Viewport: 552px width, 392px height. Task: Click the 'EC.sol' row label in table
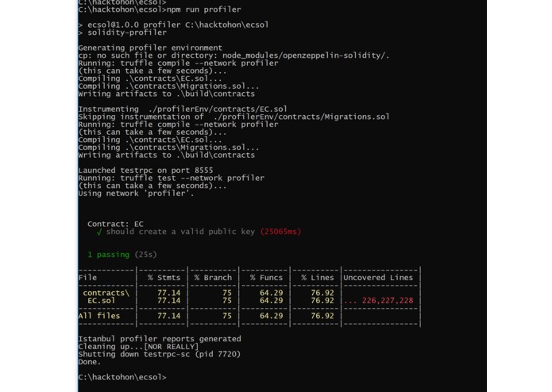tap(102, 301)
